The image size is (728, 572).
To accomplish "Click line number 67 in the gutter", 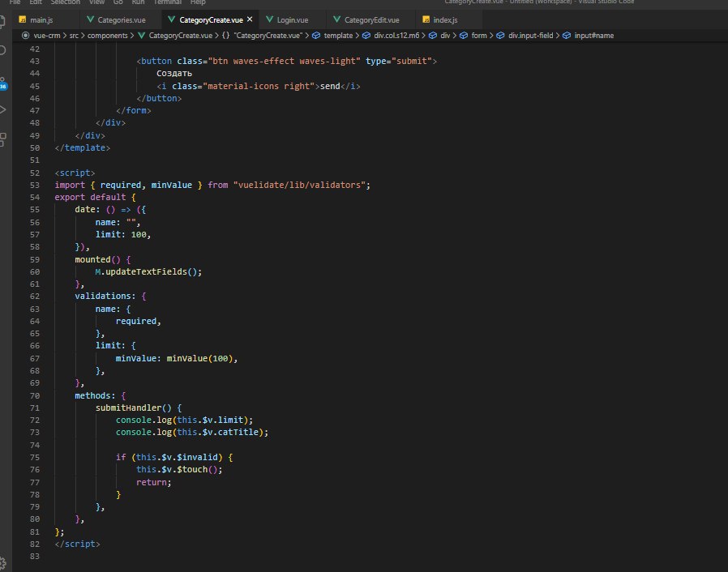I will coord(35,358).
